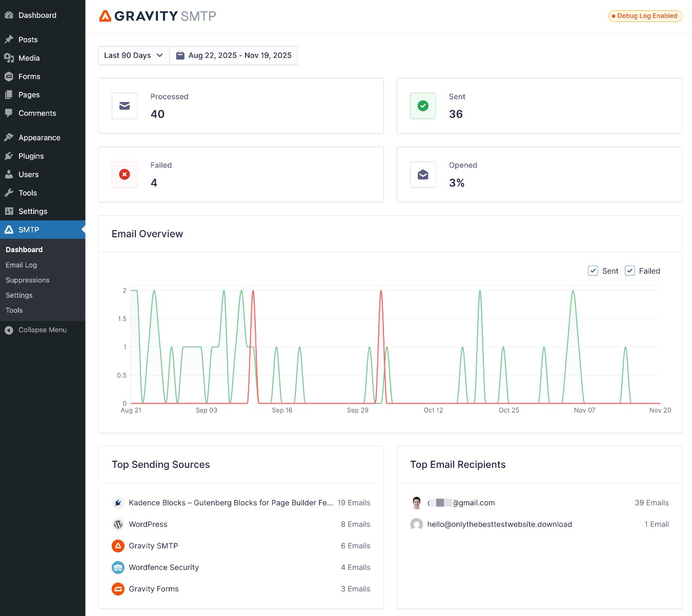Screen dimensions: 692x616
Task: Open the Email Log menu item
Action: tap(21, 265)
